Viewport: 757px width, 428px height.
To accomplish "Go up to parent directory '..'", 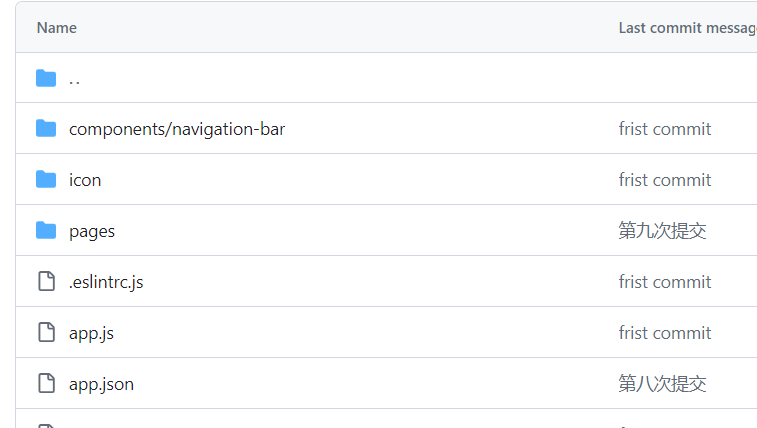I will click(74, 80).
